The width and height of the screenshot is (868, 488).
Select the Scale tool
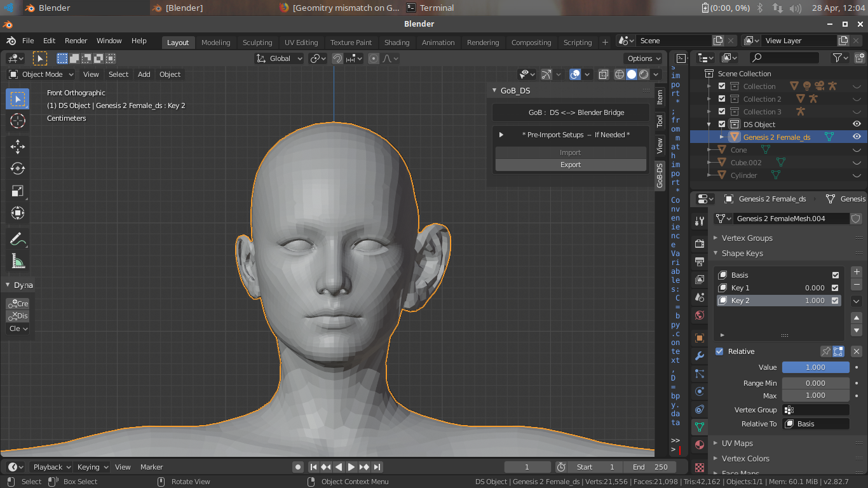[x=18, y=191]
